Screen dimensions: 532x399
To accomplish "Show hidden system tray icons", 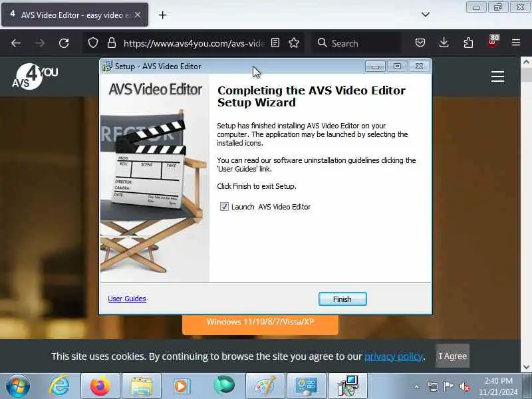I will tap(417, 386).
